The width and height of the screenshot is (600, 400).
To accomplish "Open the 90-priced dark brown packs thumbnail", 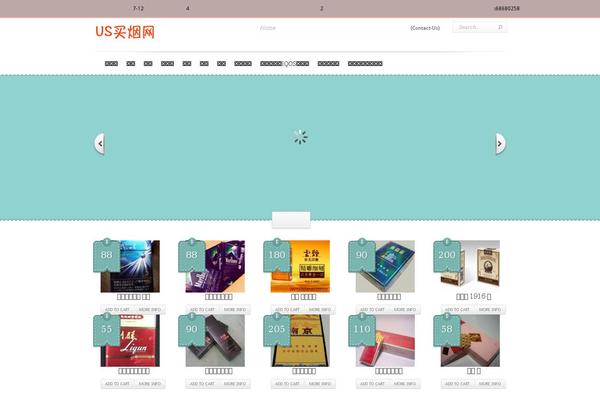I will (215, 341).
